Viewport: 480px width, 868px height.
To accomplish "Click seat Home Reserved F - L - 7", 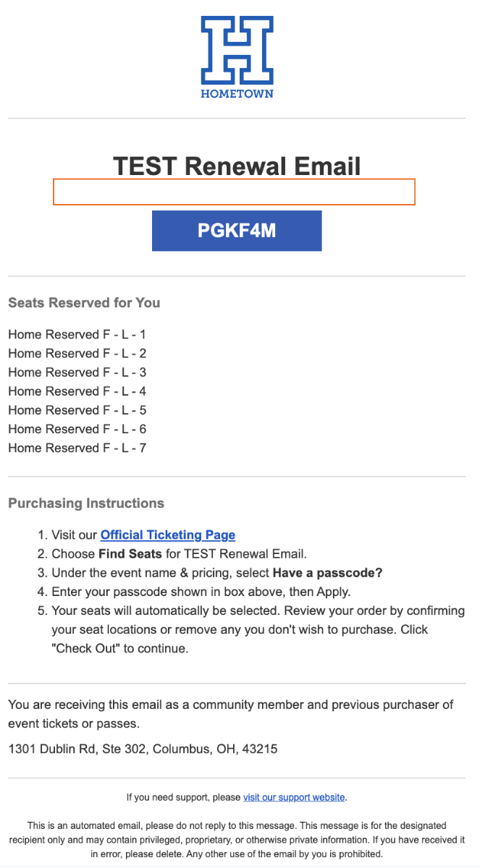I will click(77, 448).
